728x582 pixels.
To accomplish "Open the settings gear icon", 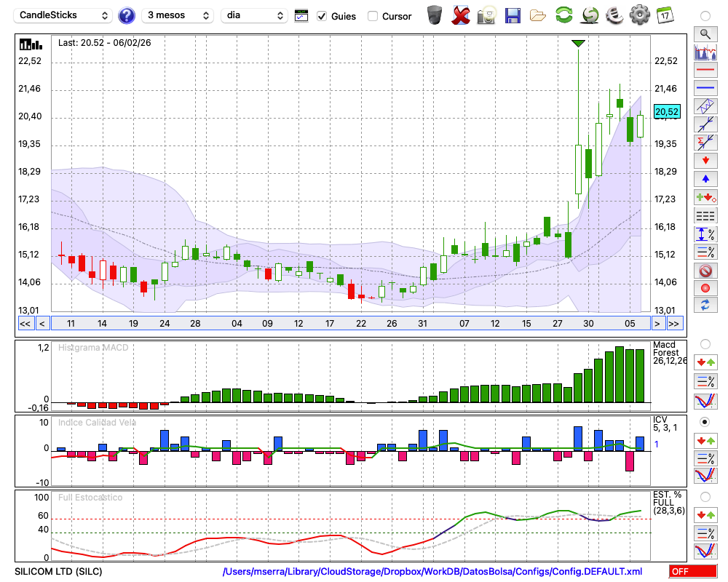I will pos(639,15).
